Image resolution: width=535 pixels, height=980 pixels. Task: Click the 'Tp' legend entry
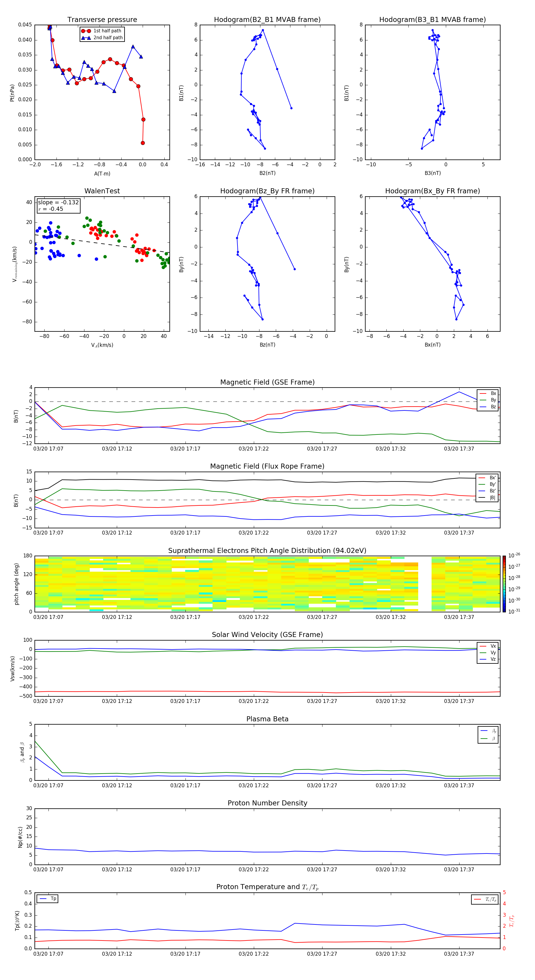48,899
